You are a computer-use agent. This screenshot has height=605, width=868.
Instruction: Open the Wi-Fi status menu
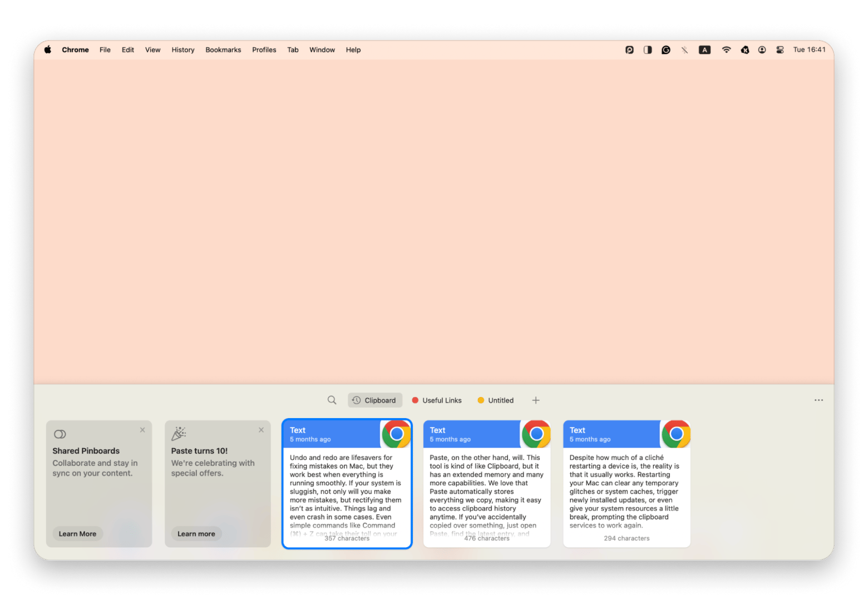[x=726, y=50]
